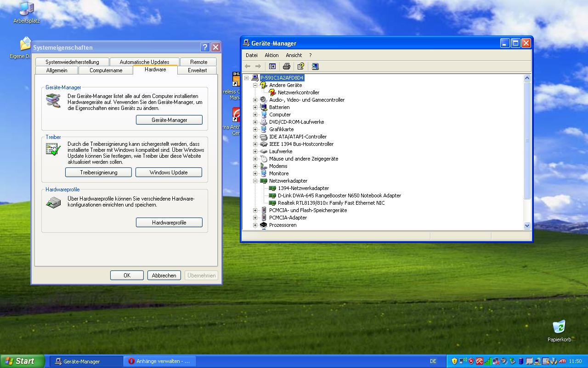Open the Ansicht menu
The image size is (588, 368).
[x=294, y=55]
